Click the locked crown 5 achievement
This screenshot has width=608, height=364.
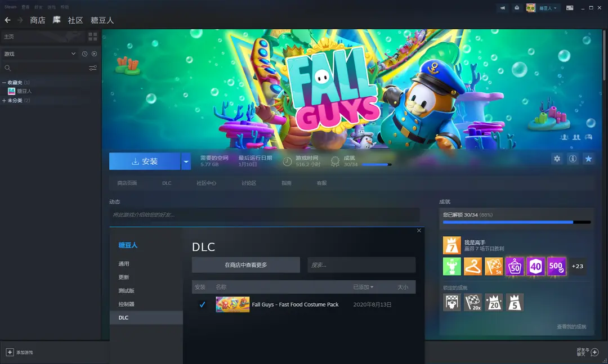[515, 302]
